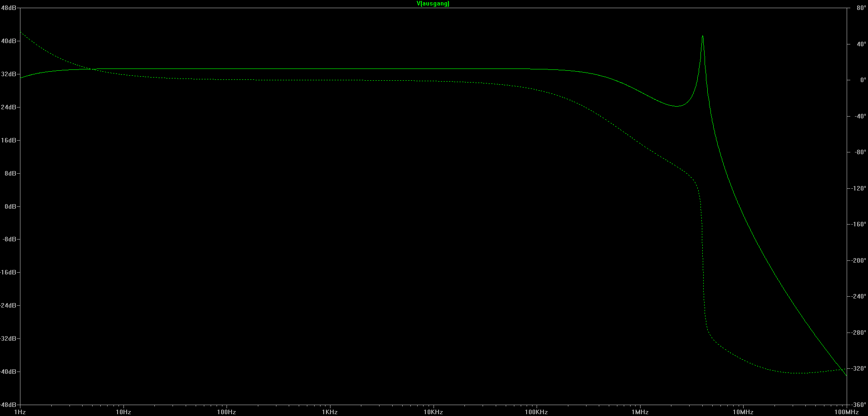This screenshot has height=416, width=868.
Task: Click the -280° phase axis label
Action: (859, 333)
